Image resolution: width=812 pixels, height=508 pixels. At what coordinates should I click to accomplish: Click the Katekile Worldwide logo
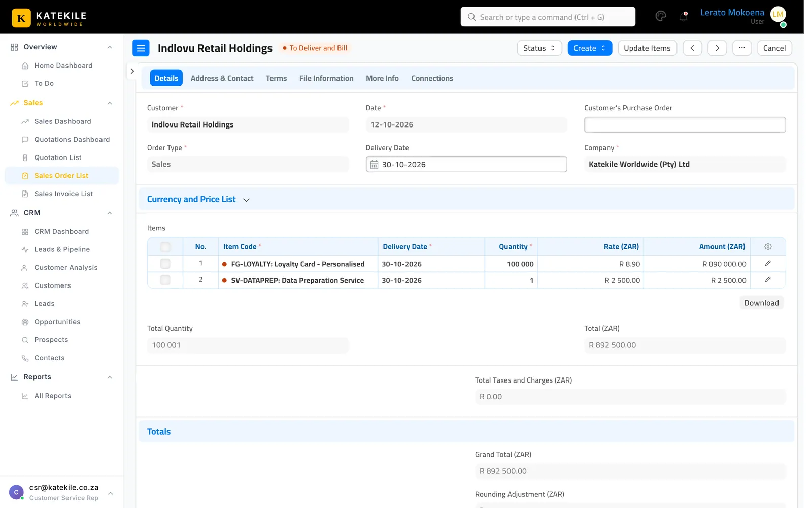pos(49,18)
